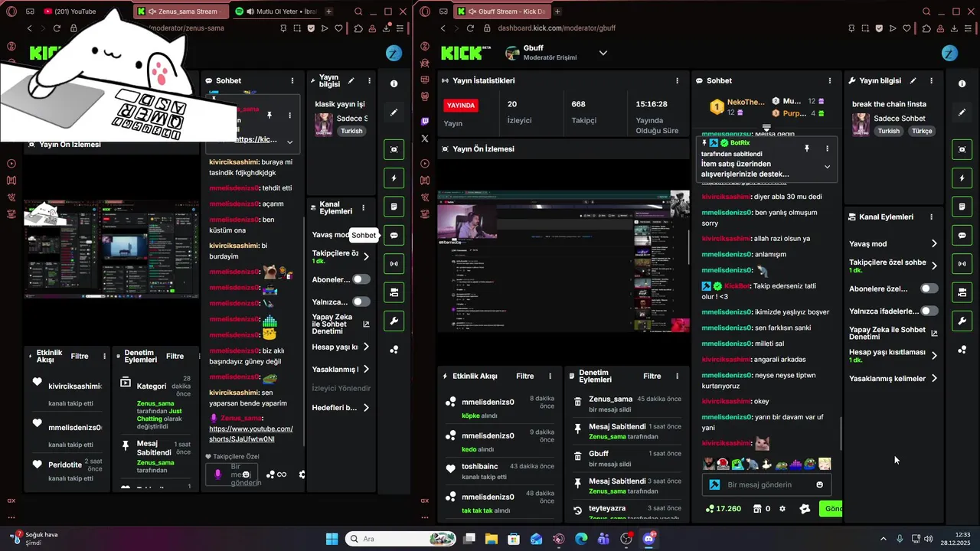Click X icon in right Opera sidebar
This screenshot has width=980, height=551.
tap(425, 139)
